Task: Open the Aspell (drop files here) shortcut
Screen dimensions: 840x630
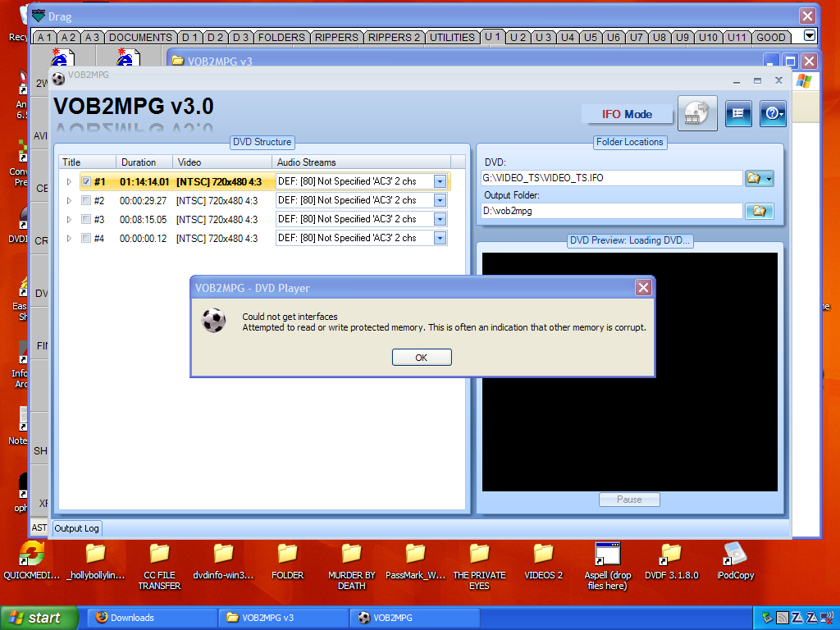Action: [608, 567]
